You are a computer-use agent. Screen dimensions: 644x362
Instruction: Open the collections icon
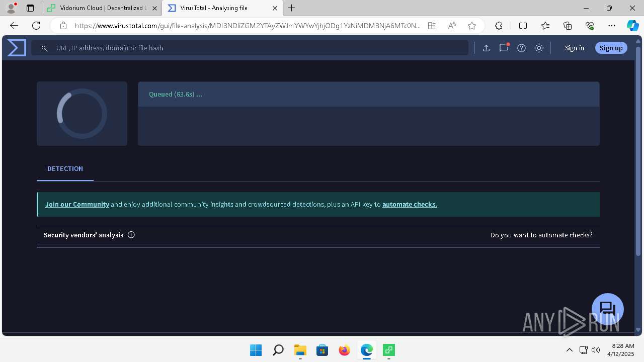568,26
